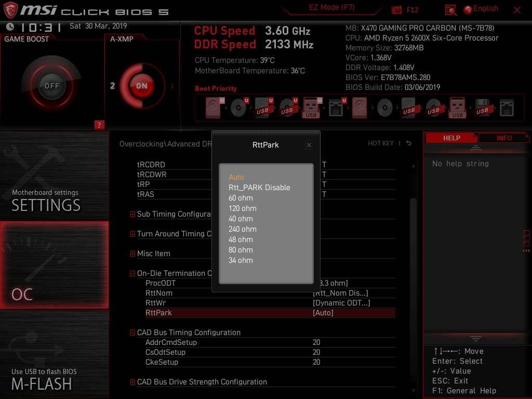Open the RttWr Dynamic ODT value

(x=341, y=303)
